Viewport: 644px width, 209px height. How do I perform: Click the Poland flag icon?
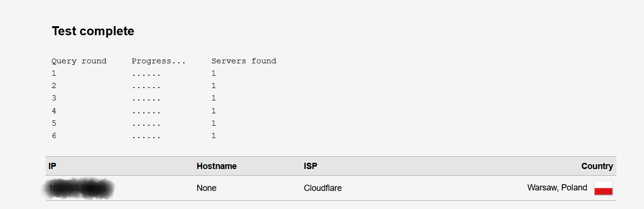pos(603,188)
